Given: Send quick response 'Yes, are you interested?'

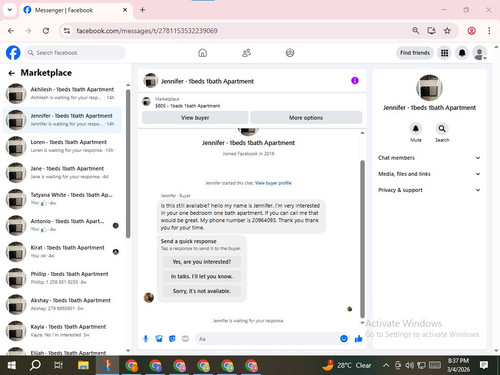Looking at the screenshot, I should coord(202,262).
